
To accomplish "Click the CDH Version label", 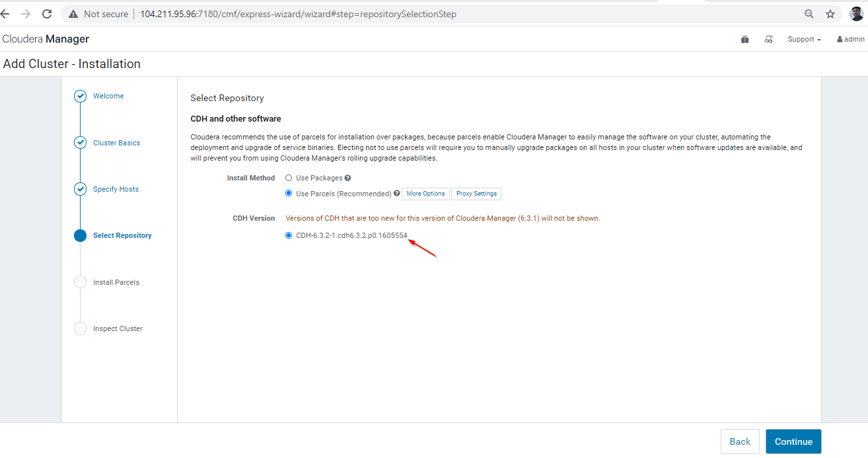I will [254, 218].
